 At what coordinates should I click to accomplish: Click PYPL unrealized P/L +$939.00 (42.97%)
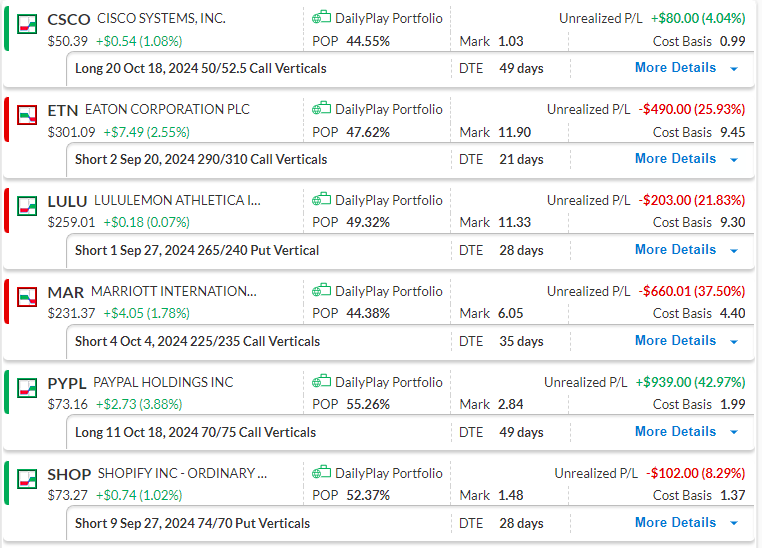[x=691, y=382]
